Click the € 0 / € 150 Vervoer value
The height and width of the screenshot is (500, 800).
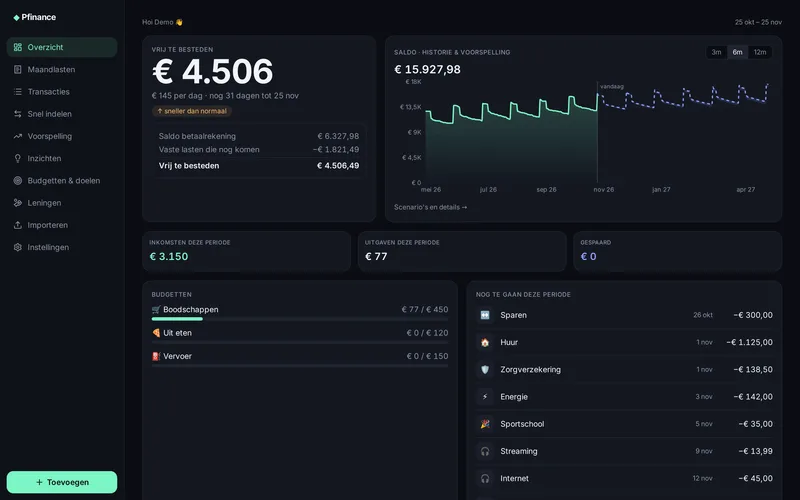click(x=427, y=356)
